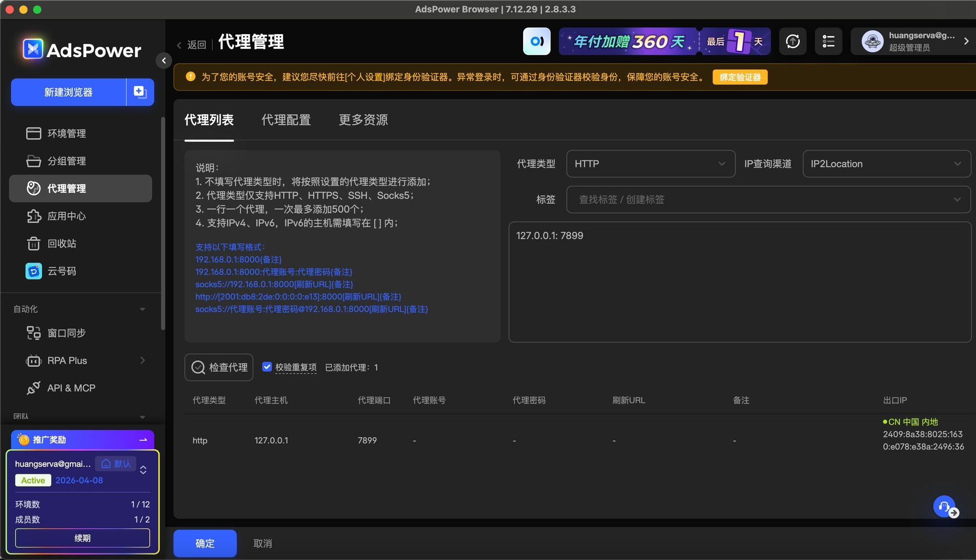
Task: Click the magnifier icon in 检查代理
Action: pyautogui.click(x=198, y=367)
